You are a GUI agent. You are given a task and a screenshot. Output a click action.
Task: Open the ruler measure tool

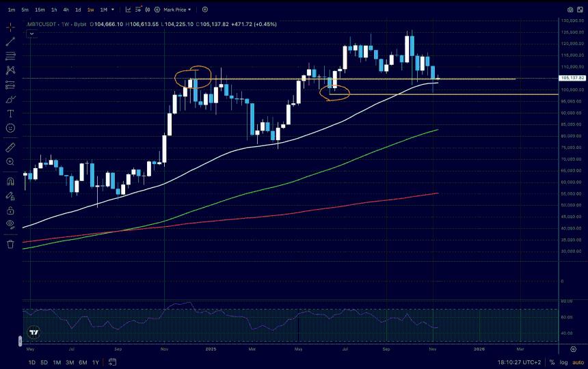click(10, 147)
